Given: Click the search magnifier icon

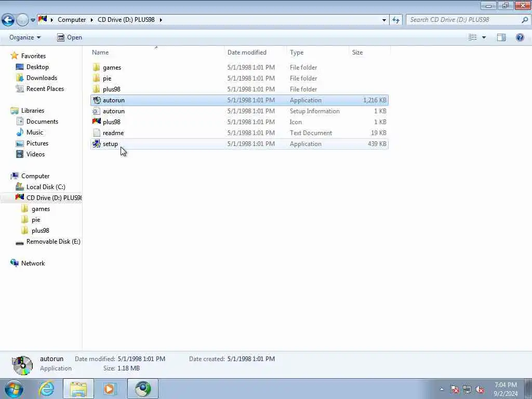Looking at the screenshot, I should [525, 20].
